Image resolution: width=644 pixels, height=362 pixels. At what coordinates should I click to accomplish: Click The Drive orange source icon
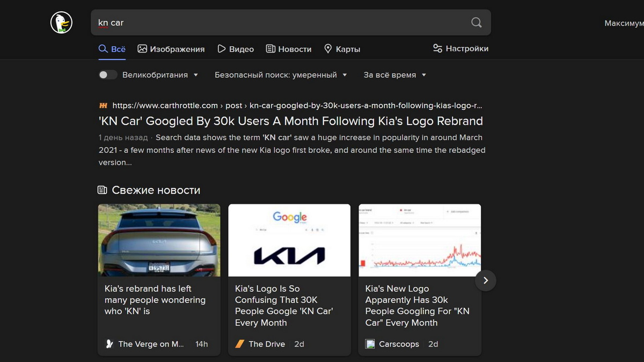tap(240, 344)
